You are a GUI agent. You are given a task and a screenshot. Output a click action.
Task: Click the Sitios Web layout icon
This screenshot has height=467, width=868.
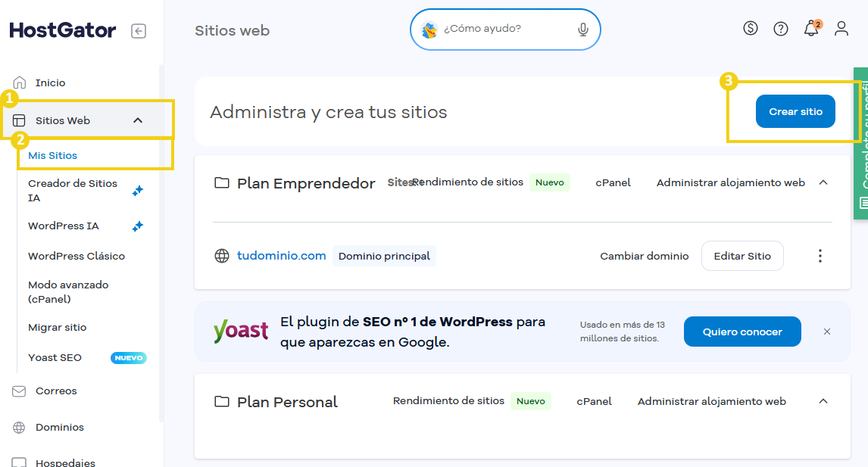[19, 120]
